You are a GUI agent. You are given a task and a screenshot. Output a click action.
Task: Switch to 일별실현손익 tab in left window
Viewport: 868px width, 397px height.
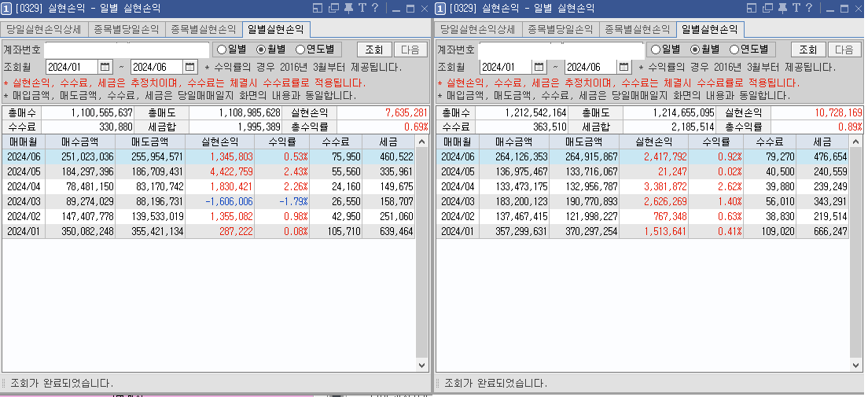276,29
